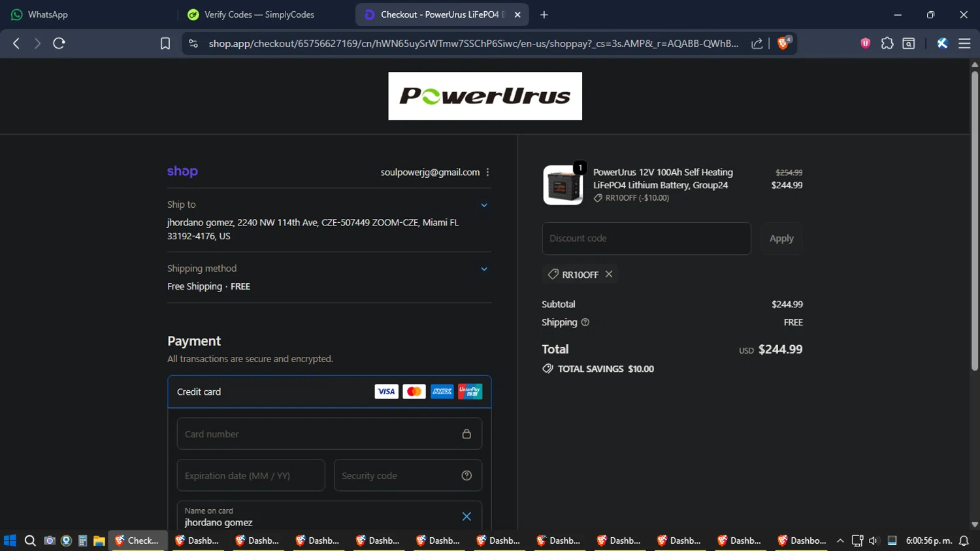Click the browser forward arrow
The width and height of the screenshot is (980, 551).
pyautogui.click(x=37, y=43)
